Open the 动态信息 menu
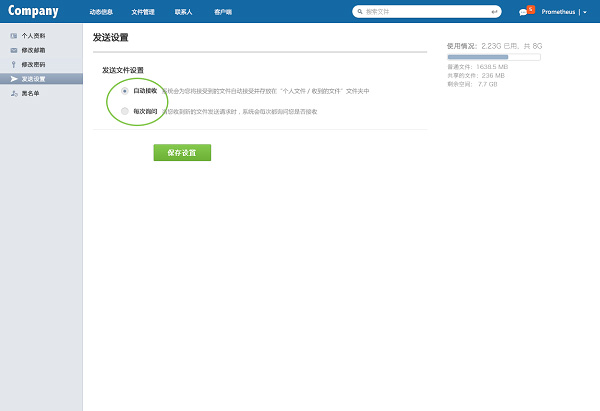This screenshot has height=411, width=600. [101, 12]
